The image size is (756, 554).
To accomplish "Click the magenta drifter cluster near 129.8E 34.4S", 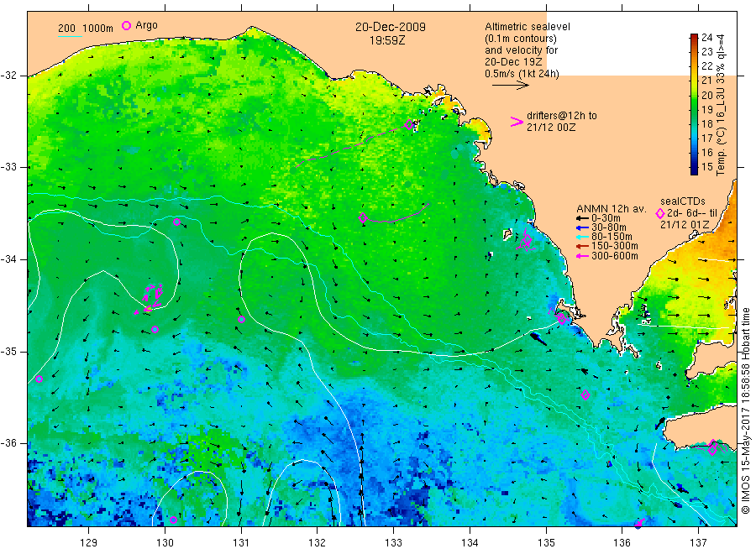I will [149, 299].
